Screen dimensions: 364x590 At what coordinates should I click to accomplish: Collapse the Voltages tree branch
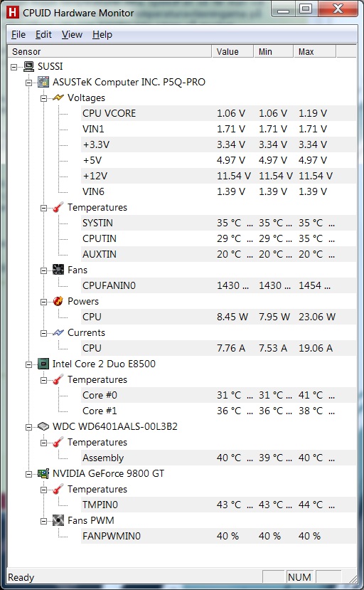pos(43,98)
